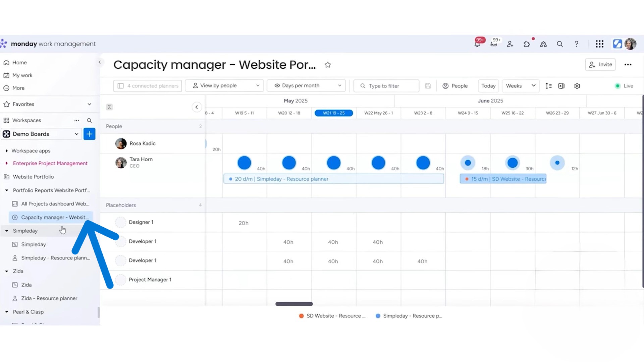The height and width of the screenshot is (362, 644).
Task: Select Capacity manager - Websit item
Action: tap(51, 217)
